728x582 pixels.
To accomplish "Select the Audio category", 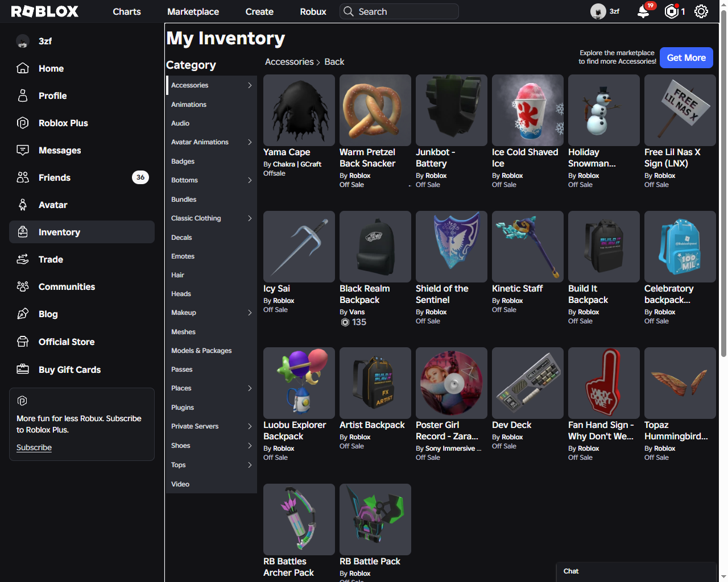I will pos(211,123).
